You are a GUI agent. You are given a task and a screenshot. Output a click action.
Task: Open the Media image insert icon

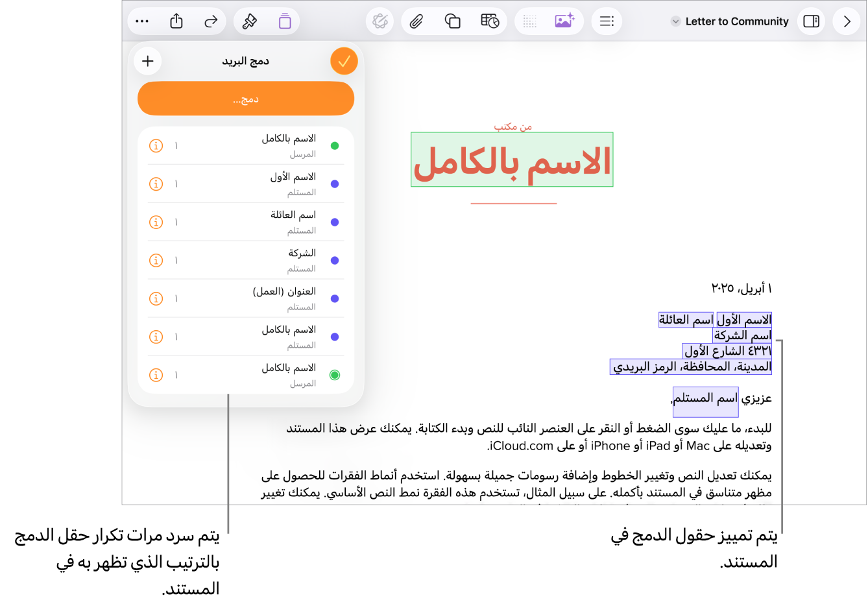point(565,21)
